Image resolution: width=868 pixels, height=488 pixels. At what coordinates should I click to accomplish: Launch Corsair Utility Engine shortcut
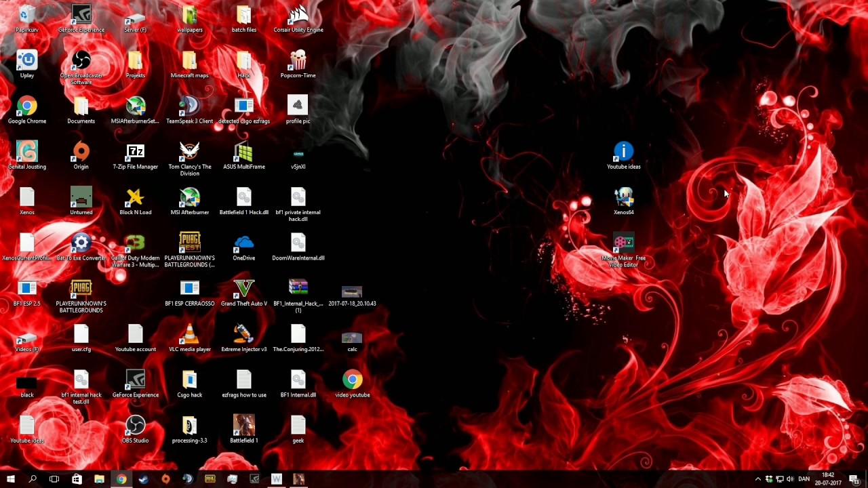click(298, 19)
